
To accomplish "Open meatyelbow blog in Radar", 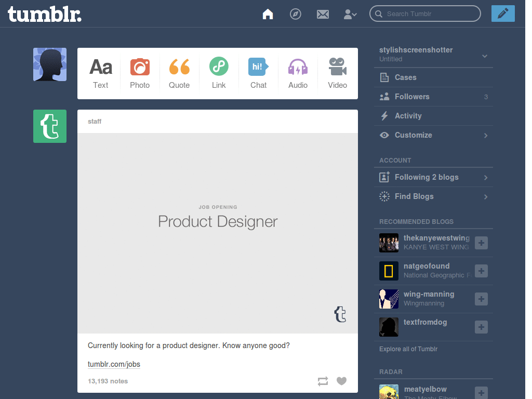I will 425,389.
